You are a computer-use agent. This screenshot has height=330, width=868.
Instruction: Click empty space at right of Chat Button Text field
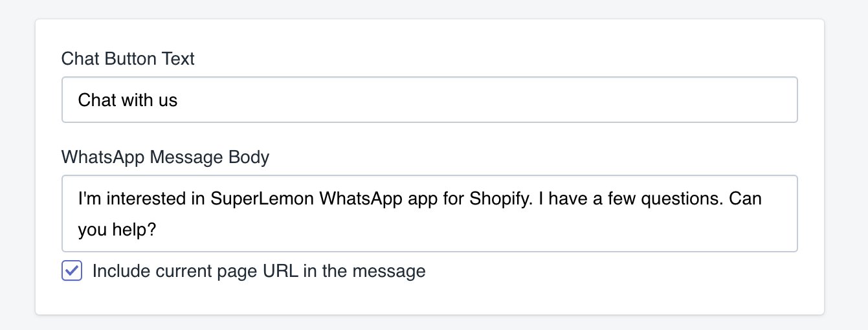tap(583, 100)
